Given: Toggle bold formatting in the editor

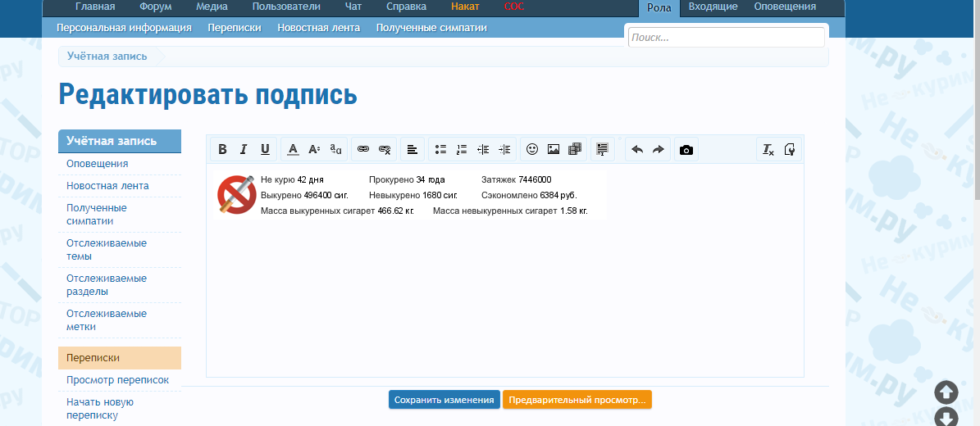Looking at the screenshot, I should 222,149.
